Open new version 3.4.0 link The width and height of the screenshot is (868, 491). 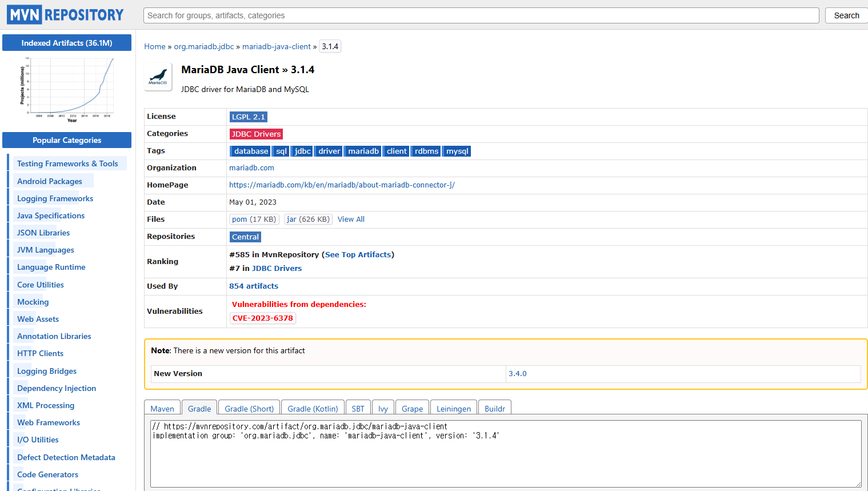518,374
